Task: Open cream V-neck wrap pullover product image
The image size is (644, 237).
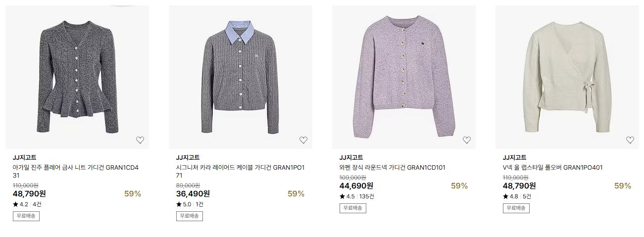Action: [x=567, y=77]
